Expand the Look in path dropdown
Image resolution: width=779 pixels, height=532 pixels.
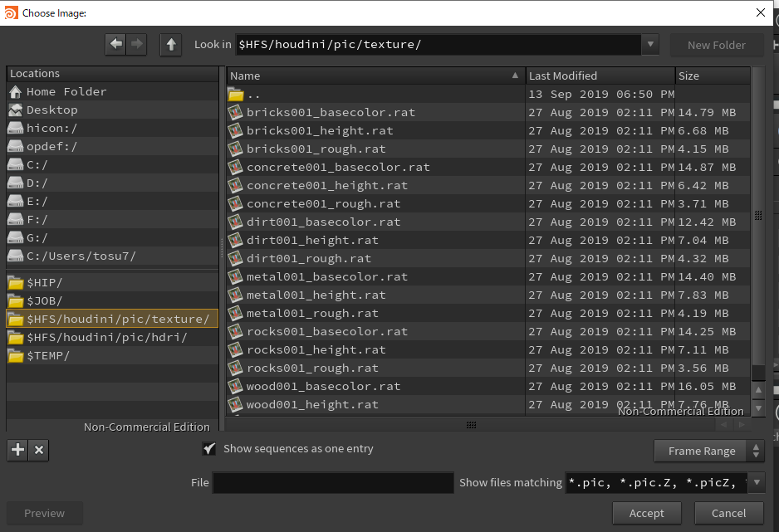point(650,44)
